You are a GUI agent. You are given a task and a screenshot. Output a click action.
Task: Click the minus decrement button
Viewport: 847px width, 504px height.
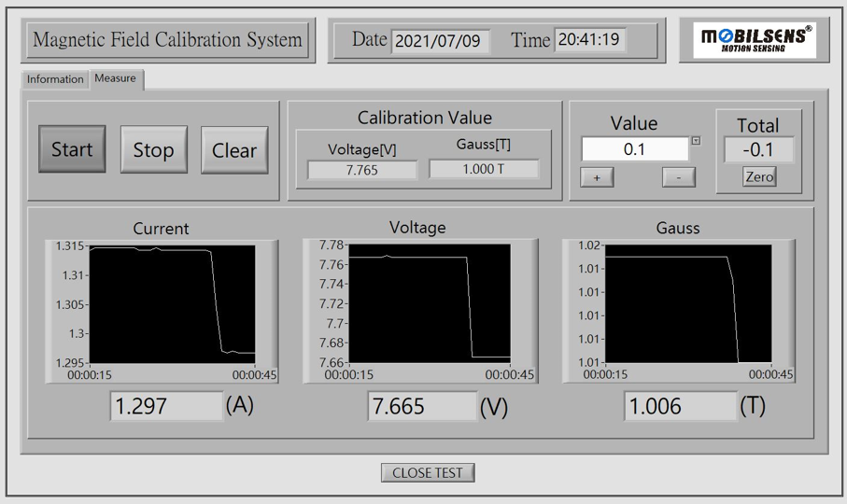(679, 177)
